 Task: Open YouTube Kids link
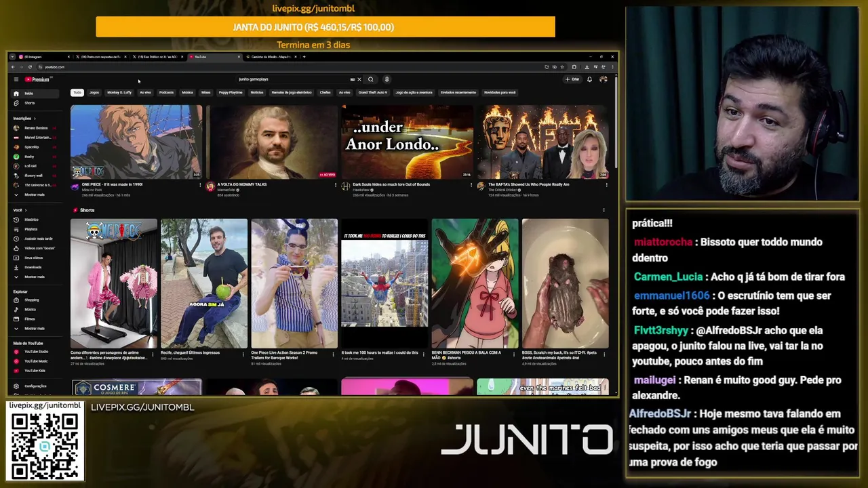pos(34,371)
